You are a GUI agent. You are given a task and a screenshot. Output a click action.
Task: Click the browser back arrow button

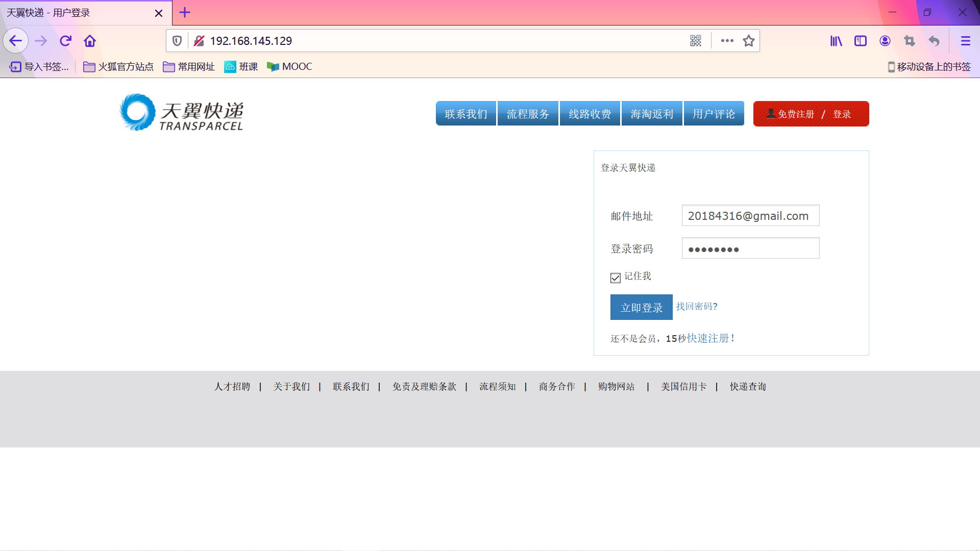[x=16, y=41]
